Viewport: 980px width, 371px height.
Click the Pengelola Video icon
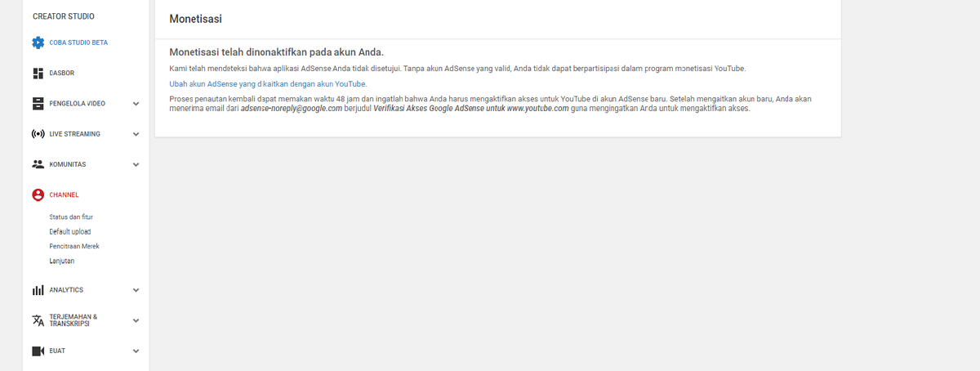point(38,104)
